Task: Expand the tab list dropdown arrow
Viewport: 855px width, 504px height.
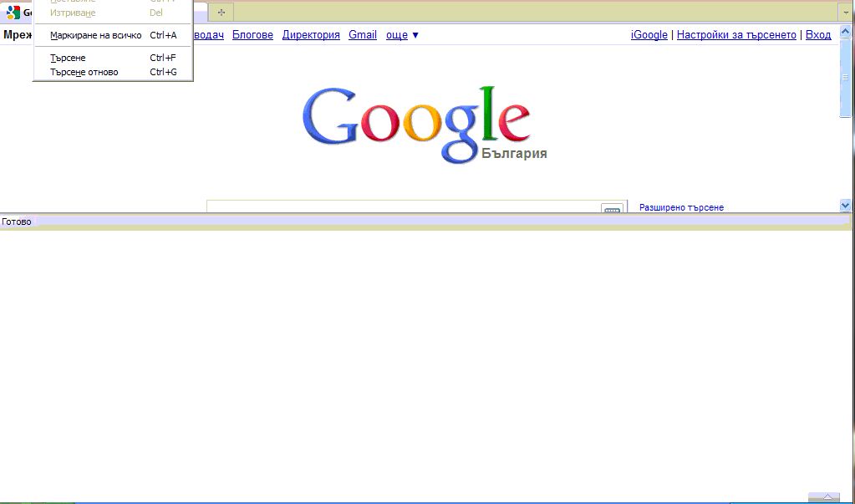Action: [846, 13]
